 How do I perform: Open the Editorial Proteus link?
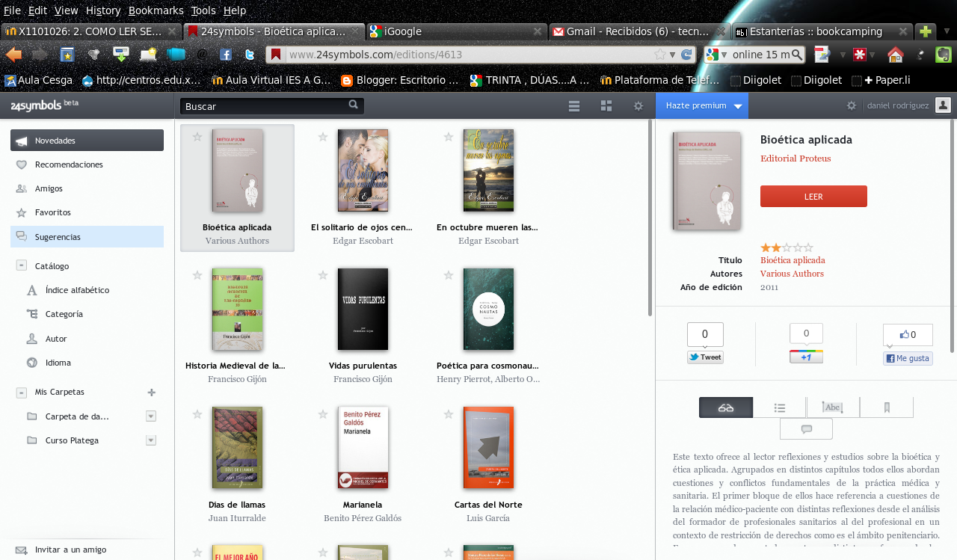tap(795, 159)
